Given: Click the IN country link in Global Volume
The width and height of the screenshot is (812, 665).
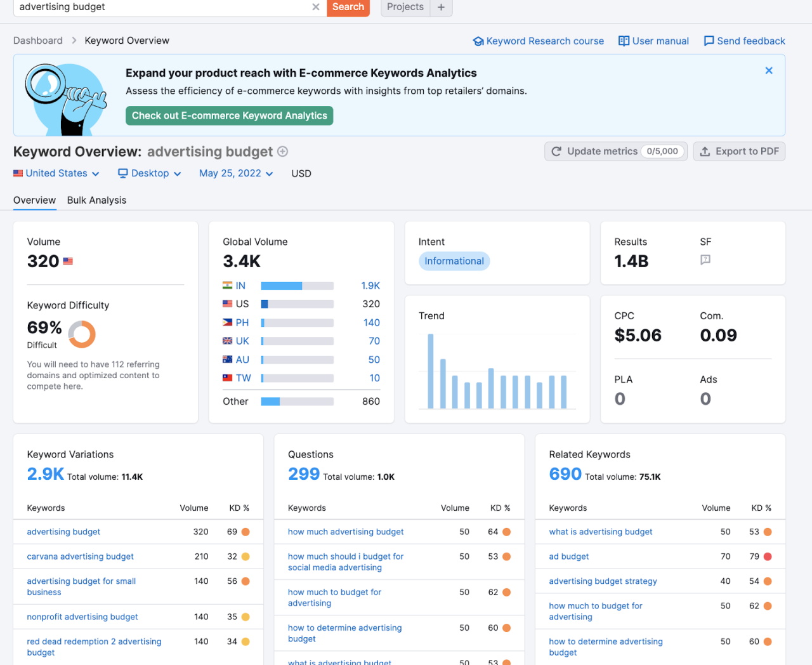Looking at the screenshot, I should tap(240, 286).
